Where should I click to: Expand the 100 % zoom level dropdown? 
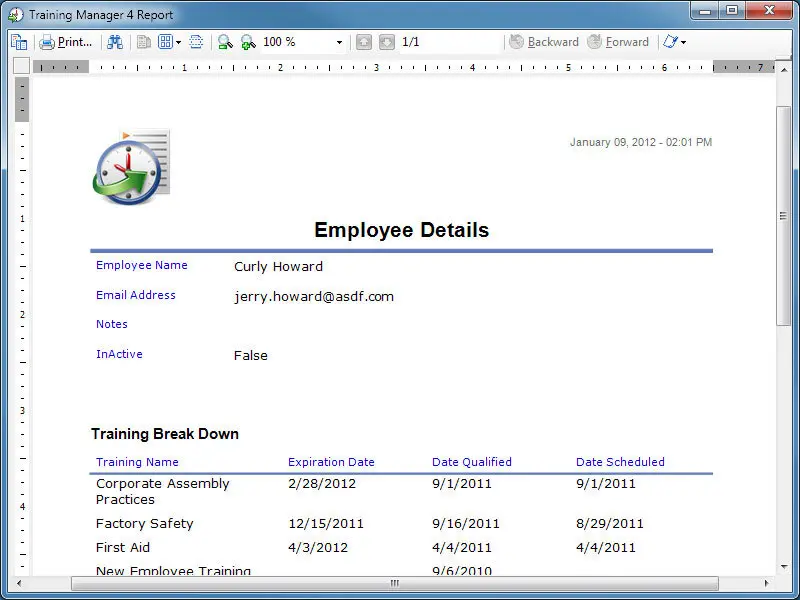pyautogui.click(x=339, y=42)
